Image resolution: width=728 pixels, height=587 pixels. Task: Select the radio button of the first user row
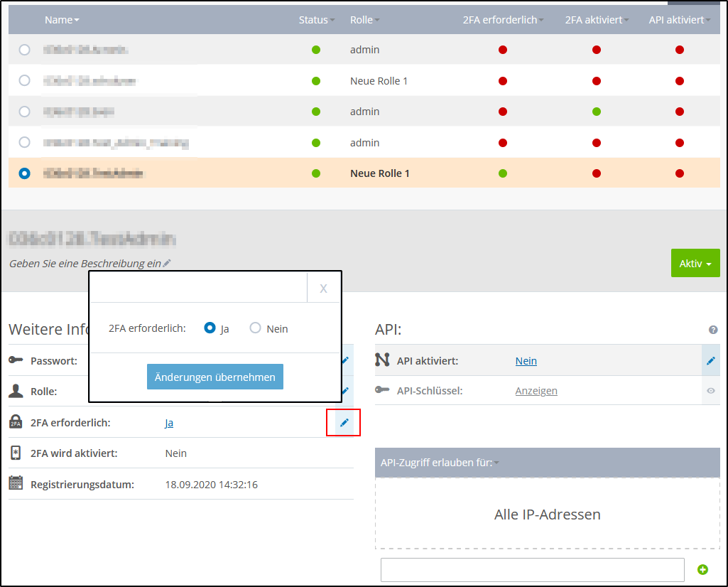point(25,50)
